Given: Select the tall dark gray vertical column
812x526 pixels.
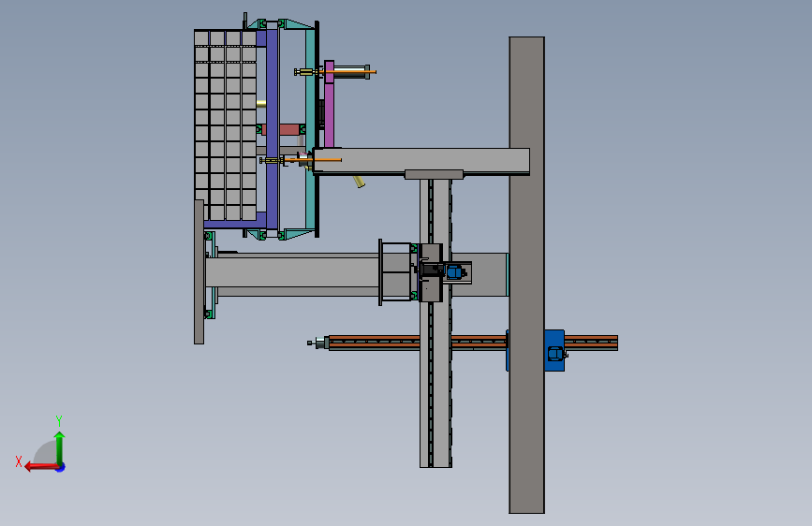Looking at the screenshot, I should [526, 275].
